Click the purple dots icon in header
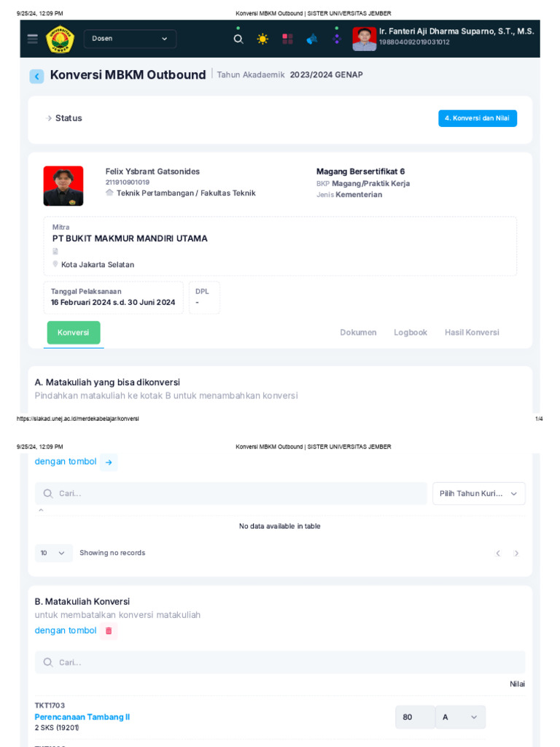This screenshot has height=747, width=560. (337, 39)
